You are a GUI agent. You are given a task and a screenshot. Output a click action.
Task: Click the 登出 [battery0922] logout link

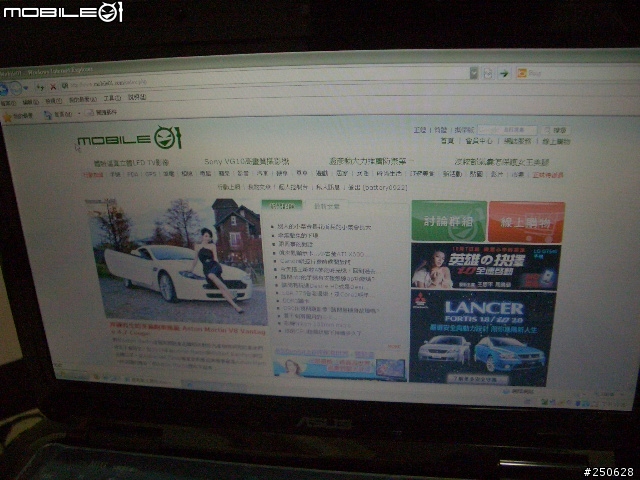[x=378, y=188]
